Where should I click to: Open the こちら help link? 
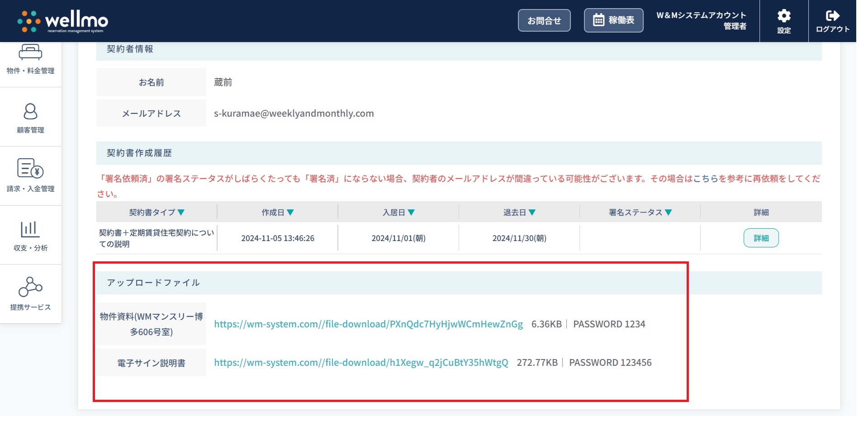pyautogui.click(x=706, y=179)
